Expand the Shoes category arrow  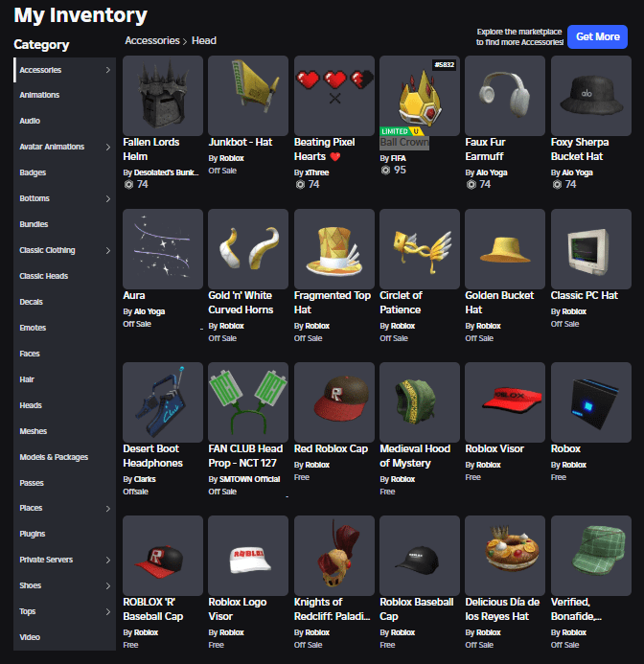pyautogui.click(x=108, y=585)
